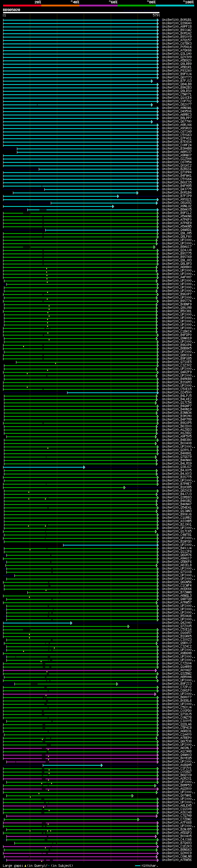Select the label UniRef100_A8MS37
The height and width of the screenshot is (868, 197).
[177, 152]
